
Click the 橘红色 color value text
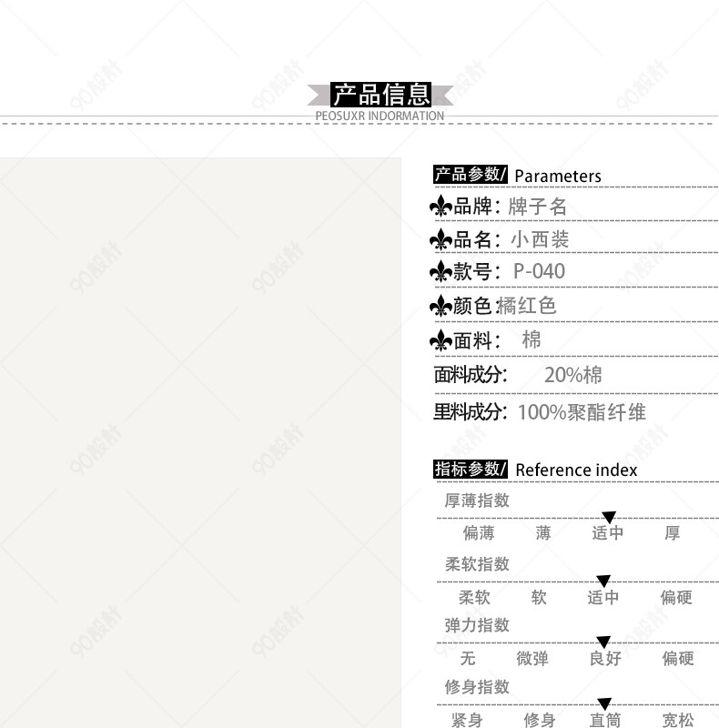[528, 306]
